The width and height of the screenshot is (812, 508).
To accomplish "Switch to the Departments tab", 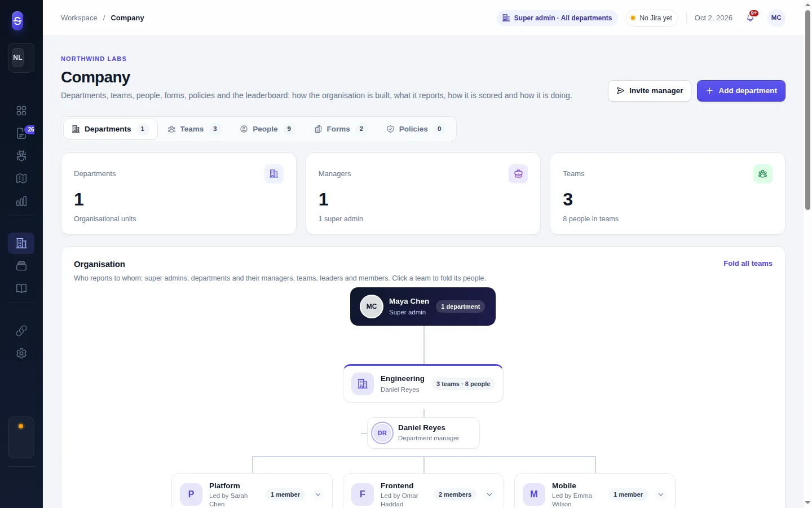I will click(x=111, y=129).
